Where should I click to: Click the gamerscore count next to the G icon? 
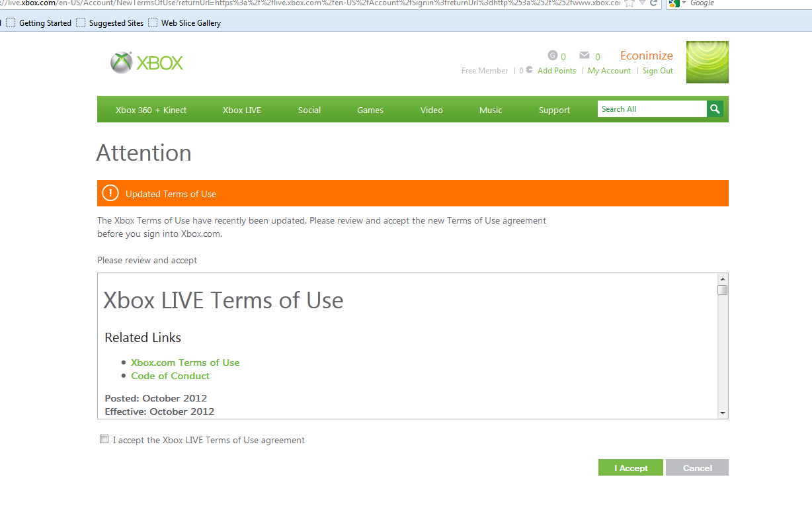(563, 57)
